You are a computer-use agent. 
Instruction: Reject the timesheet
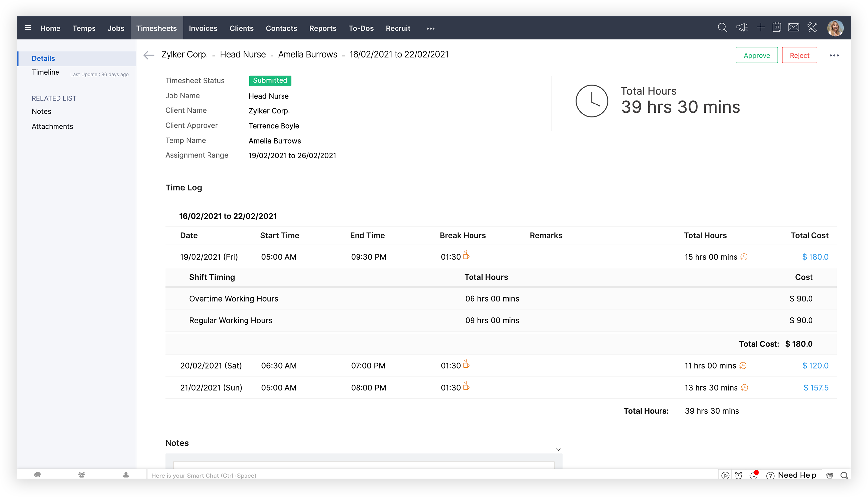[x=799, y=55]
